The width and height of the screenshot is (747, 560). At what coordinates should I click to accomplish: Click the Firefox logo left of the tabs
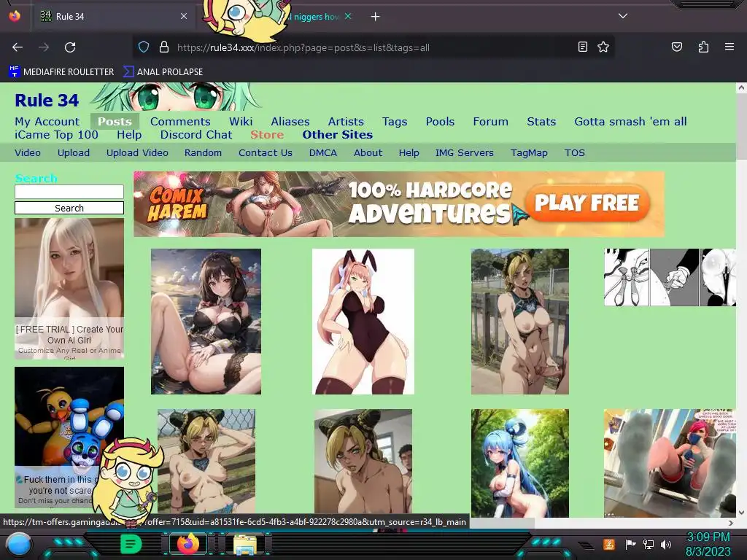coord(15,16)
